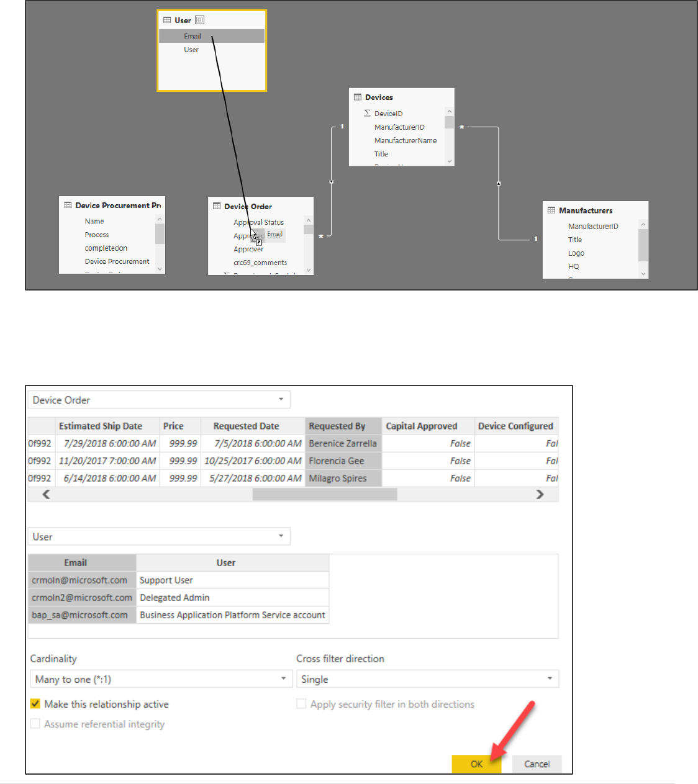Select Title field in Devices table

[x=381, y=154]
